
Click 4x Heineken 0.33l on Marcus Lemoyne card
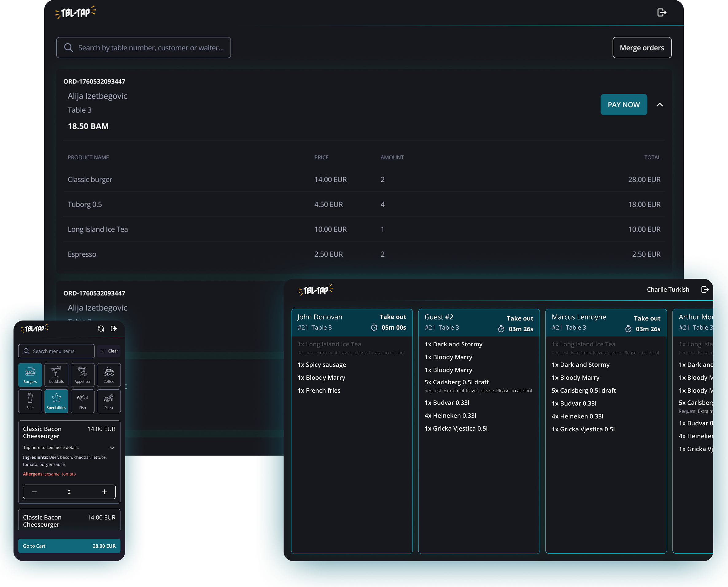577,416
